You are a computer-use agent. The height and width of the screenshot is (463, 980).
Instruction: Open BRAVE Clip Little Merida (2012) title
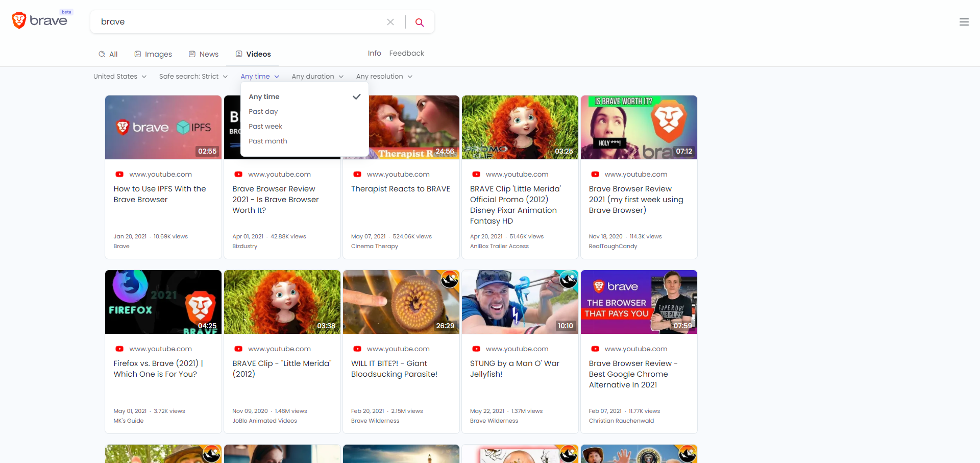pyautogui.click(x=282, y=369)
